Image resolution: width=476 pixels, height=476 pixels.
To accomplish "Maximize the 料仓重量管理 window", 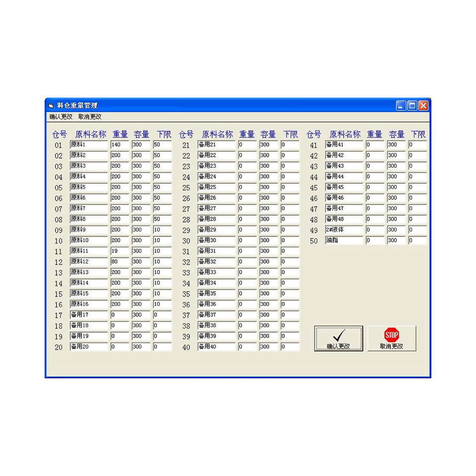I will click(412, 106).
